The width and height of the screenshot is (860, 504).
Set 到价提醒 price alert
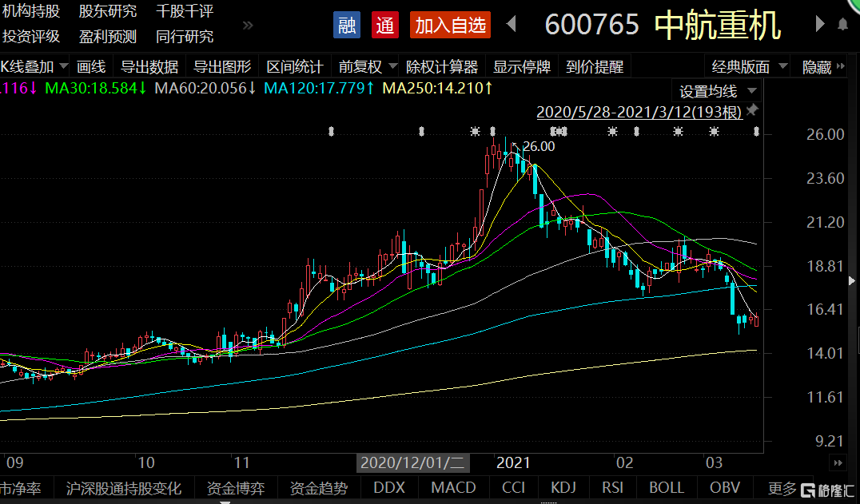(595, 67)
